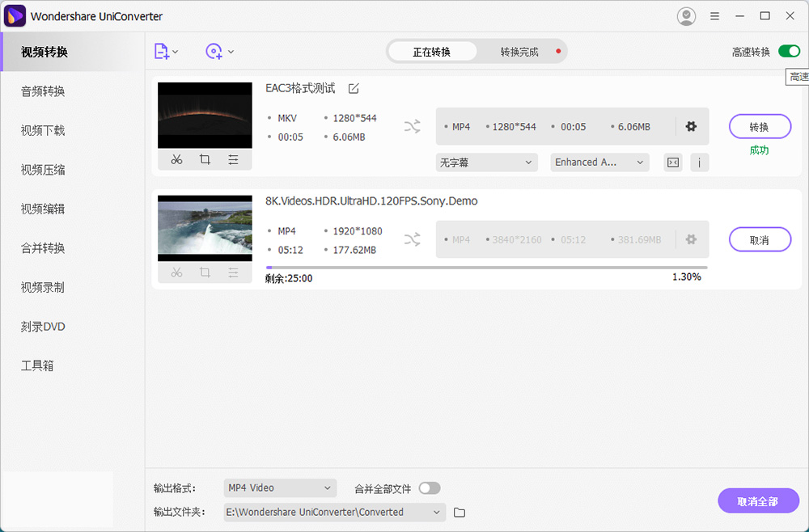This screenshot has width=809, height=532.
Task: Click the 转换完成 notification red dot indicator
Action: tap(558, 49)
